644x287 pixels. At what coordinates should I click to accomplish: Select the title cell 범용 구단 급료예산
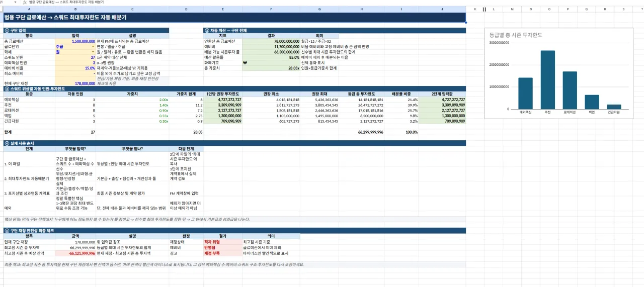pos(234,18)
